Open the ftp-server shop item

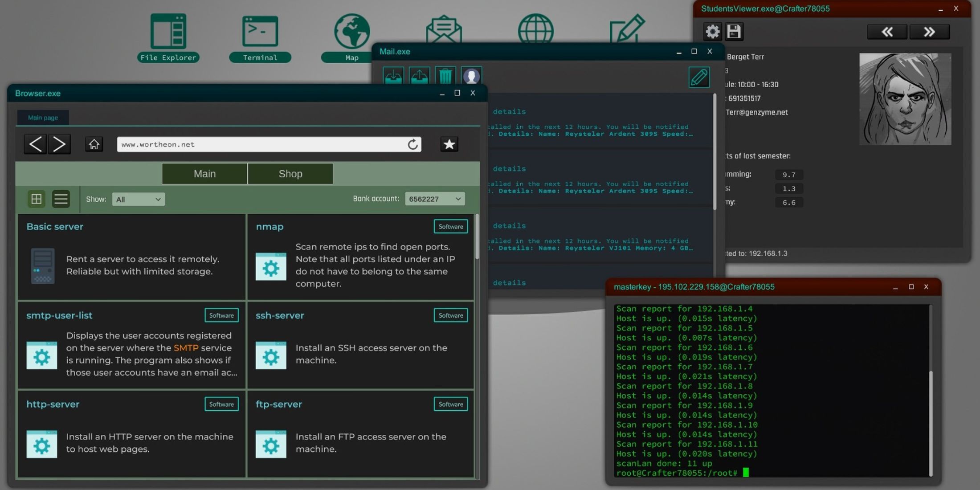[x=360, y=434]
